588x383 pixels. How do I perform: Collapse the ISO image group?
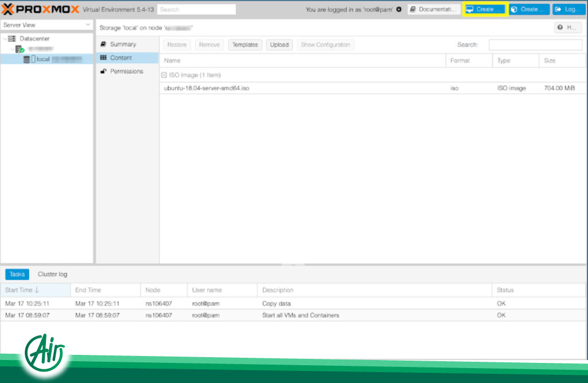(x=164, y=75)
